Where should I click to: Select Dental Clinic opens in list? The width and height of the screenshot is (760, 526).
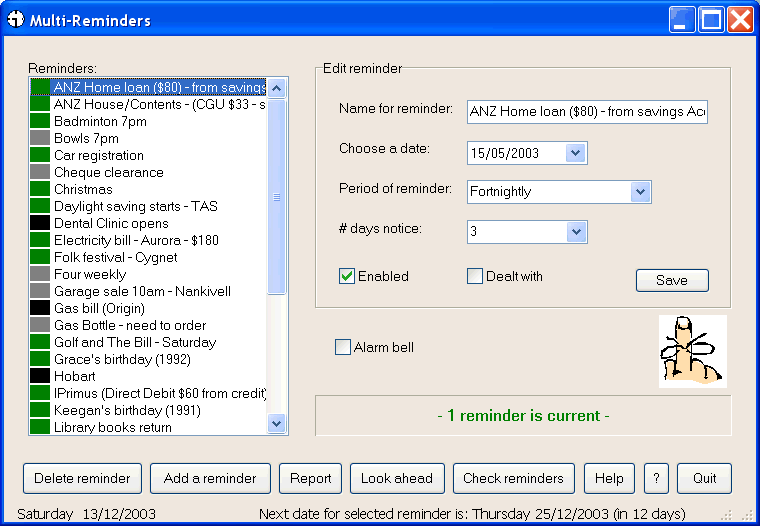[148, 223]
